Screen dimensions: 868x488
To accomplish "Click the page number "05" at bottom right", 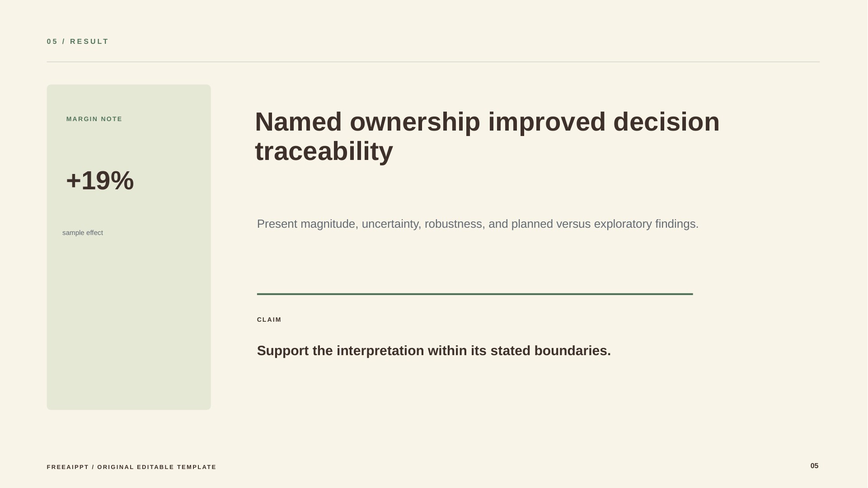I will (x=814, y=466).
